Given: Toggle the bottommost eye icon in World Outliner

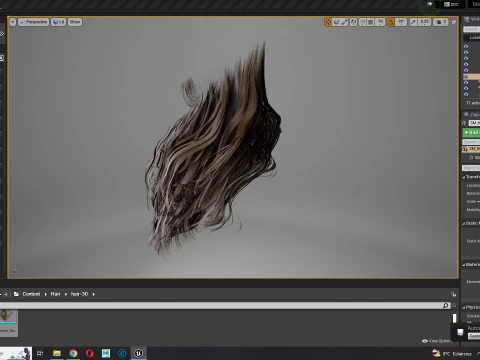Looking at the screenshot, I should tap(466, 94).
